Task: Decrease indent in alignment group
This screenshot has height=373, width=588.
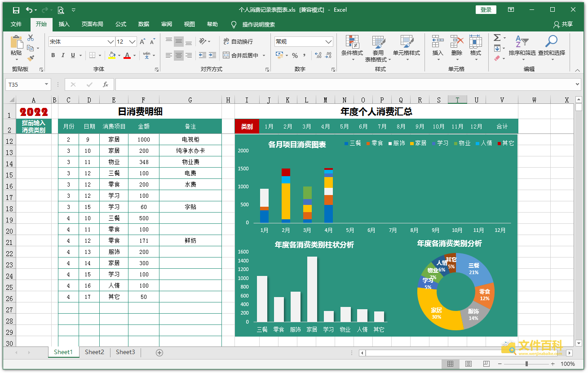Action: click(x=203, y=55)
